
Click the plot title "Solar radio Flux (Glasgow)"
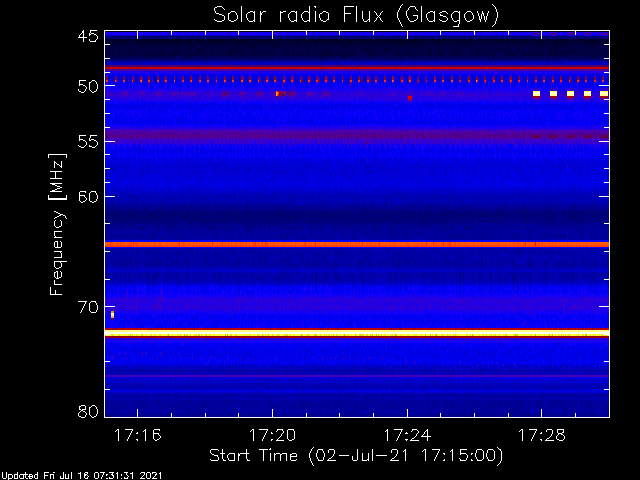(x=356, y=16)
